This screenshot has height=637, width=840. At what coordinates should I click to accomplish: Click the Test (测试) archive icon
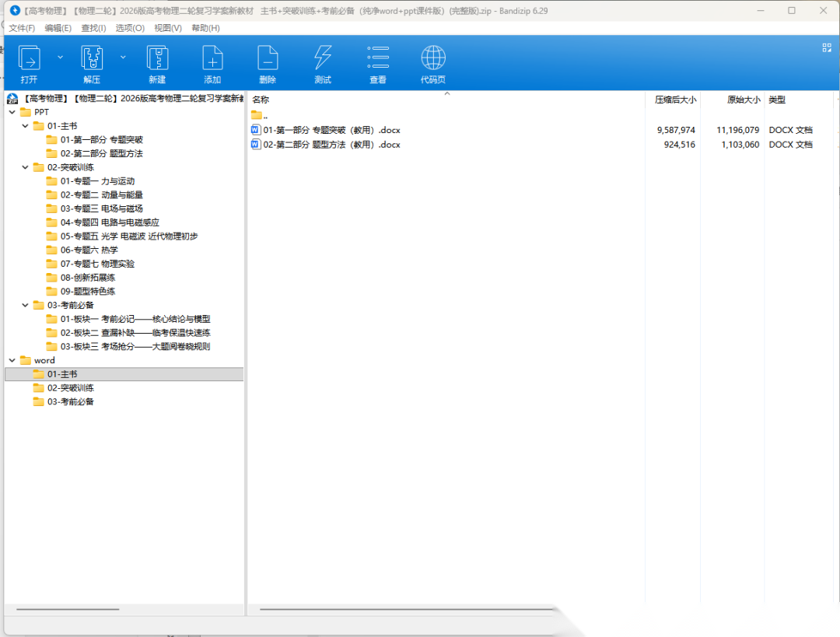click(x=323, y=59)
